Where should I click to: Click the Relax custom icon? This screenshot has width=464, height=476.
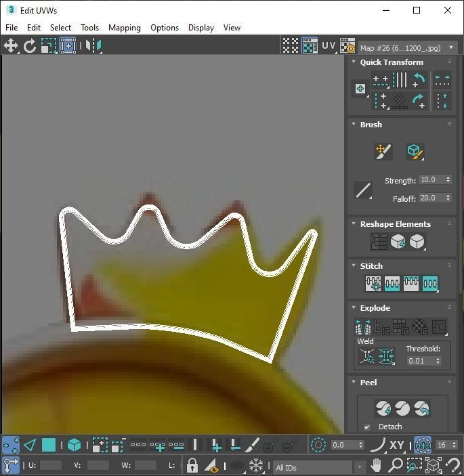pyautogui.click(x=417, y=242)
